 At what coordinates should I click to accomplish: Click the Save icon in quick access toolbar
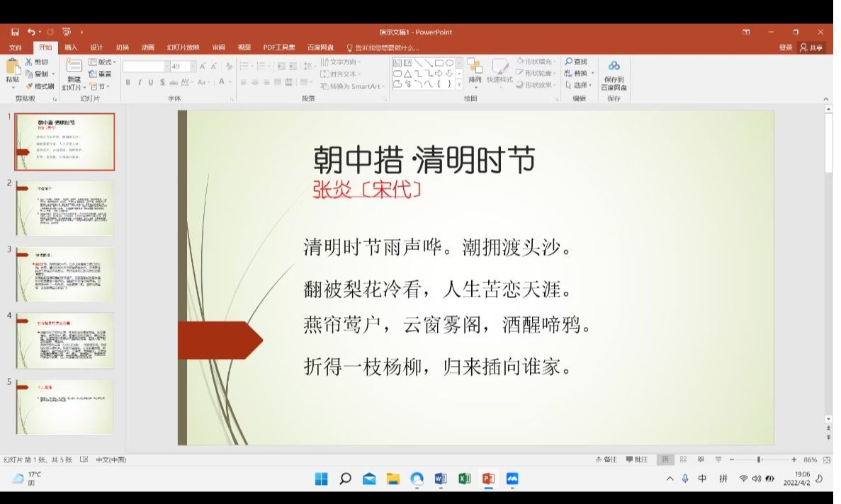tap(15, 32)
